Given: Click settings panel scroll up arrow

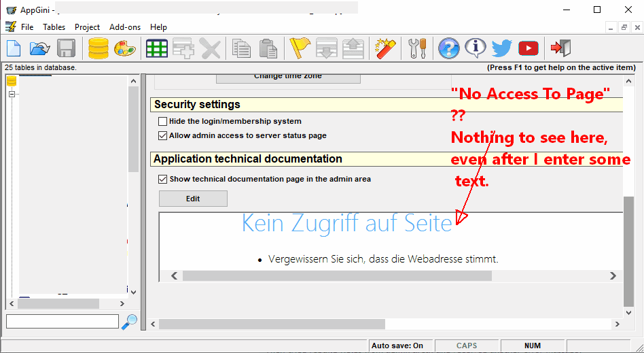Looking at the screenshot, I should [629, 81].
